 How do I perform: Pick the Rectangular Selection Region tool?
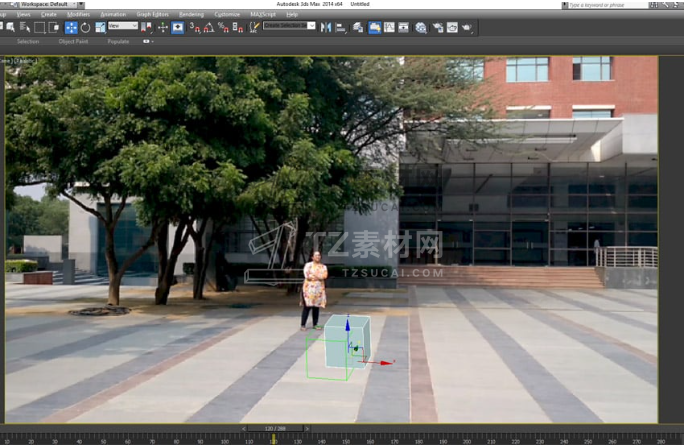click(39, 28)
